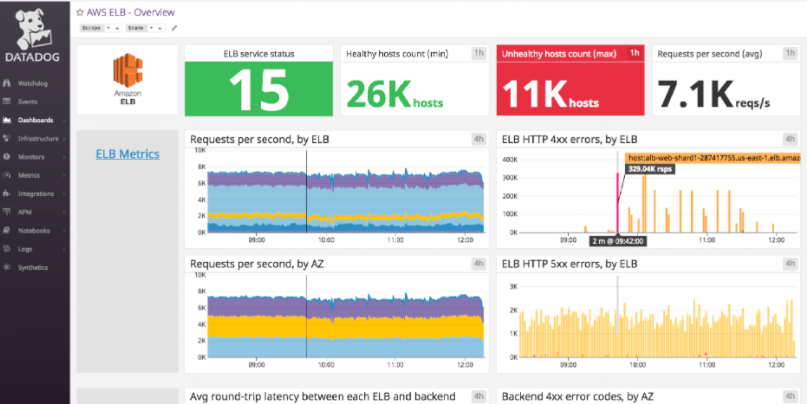Click the gray cursor bar in 5xx errors graph
This screenshot has height=404, width=807.
pyautogui.click(x=618, y=306)
